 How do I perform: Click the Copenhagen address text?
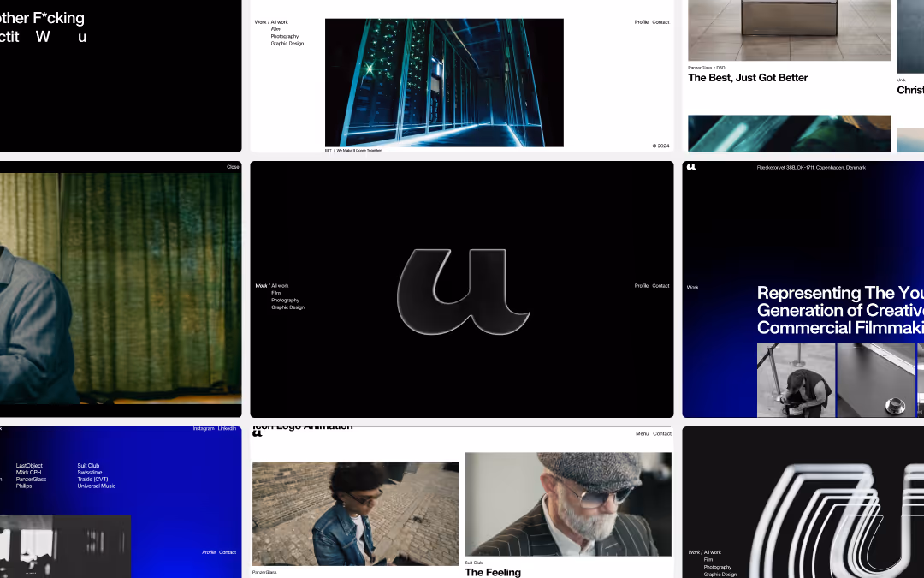point(811,168)
